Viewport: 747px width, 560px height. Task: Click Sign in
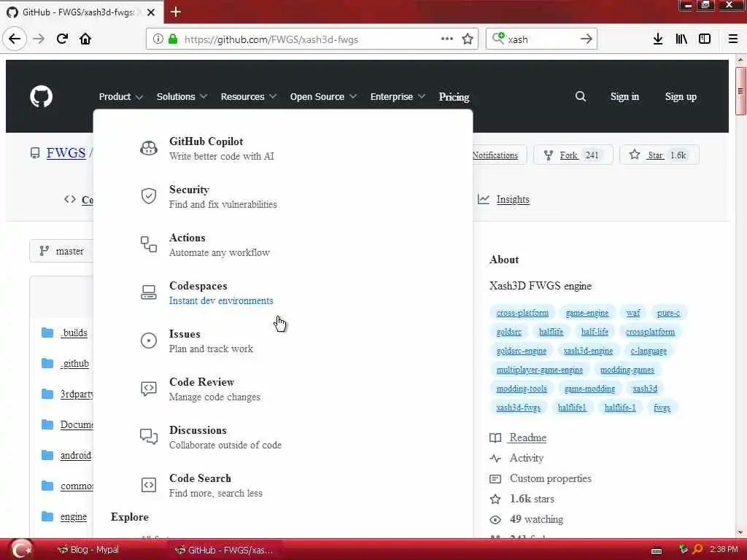[624, 97]
